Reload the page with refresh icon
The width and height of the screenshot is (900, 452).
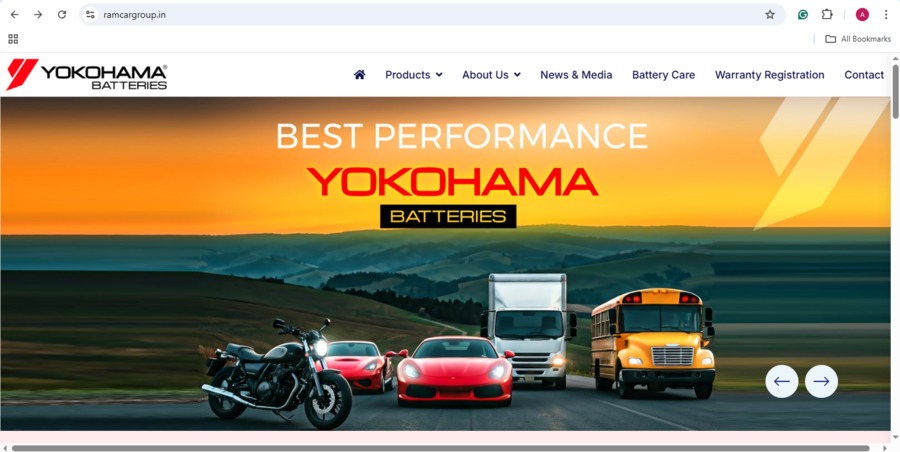point(62,14)
